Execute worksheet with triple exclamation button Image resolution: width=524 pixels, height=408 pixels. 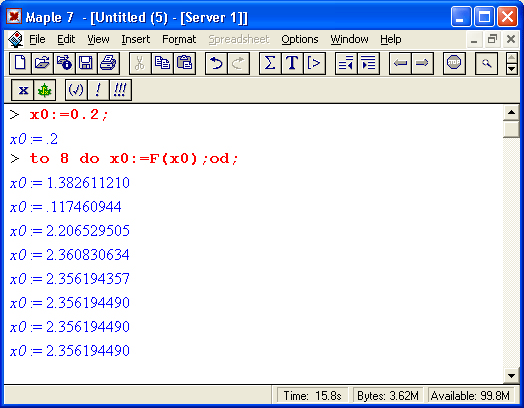[120, 90]
